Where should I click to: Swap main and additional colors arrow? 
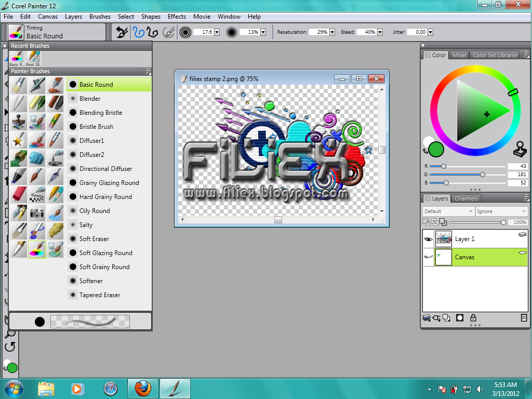point(425,151)
